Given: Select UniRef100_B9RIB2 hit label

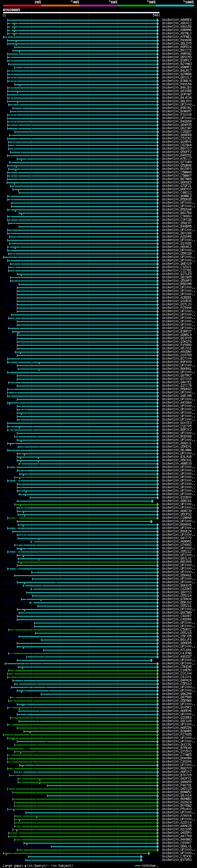Looking at the screenshot, I should 177,108.
